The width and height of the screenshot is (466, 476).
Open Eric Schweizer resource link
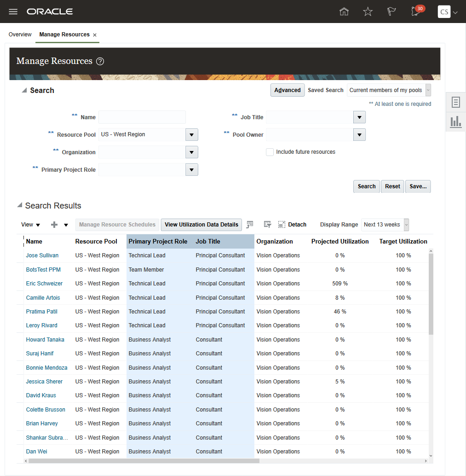44,284
